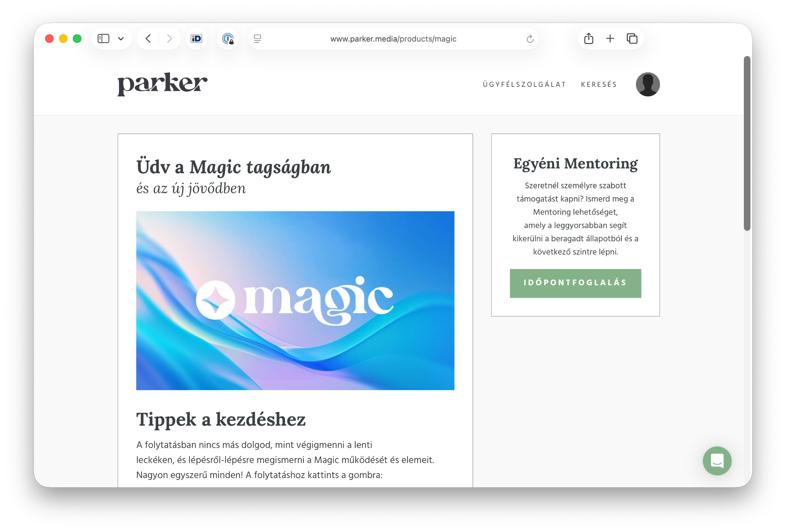Open ÜGYFÉLSZOLGÁLAT menu item

[524, 84]
